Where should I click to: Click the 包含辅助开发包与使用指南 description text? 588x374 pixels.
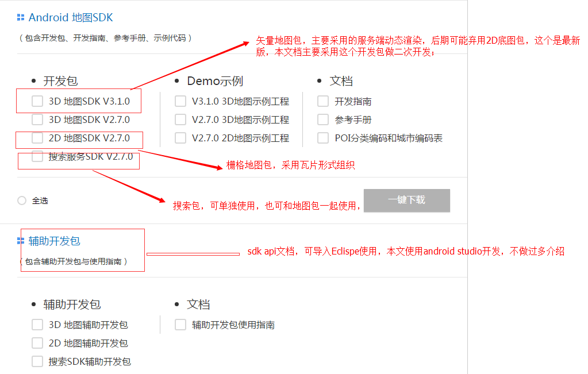[73, 261]
